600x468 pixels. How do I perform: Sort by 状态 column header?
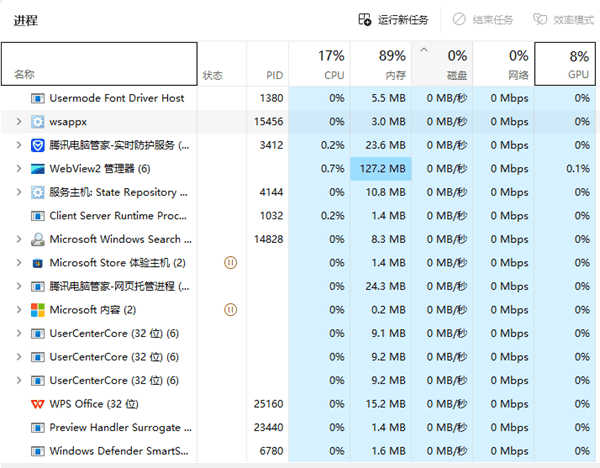click(x=222, y=64)
